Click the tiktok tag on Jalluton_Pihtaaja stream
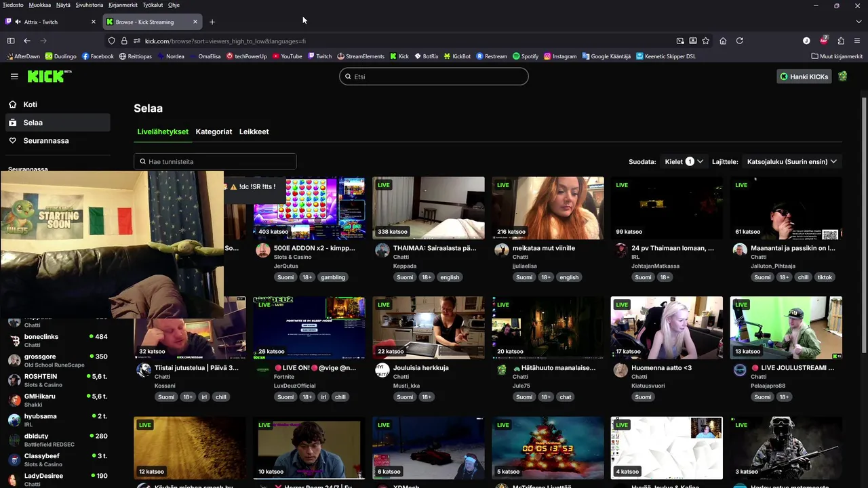This screenshot has width=868, height=488. 825,277
